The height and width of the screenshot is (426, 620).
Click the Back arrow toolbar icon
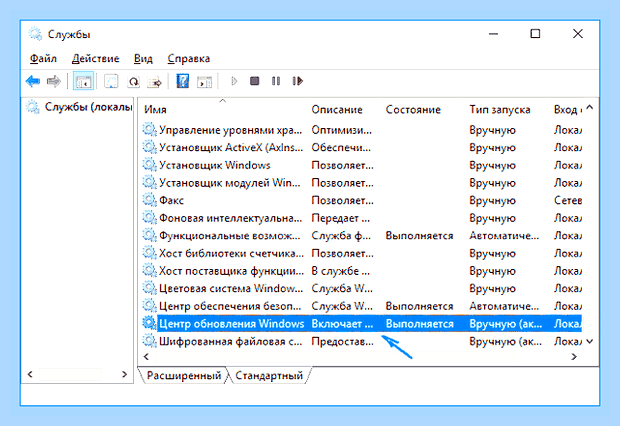(33, 81)
